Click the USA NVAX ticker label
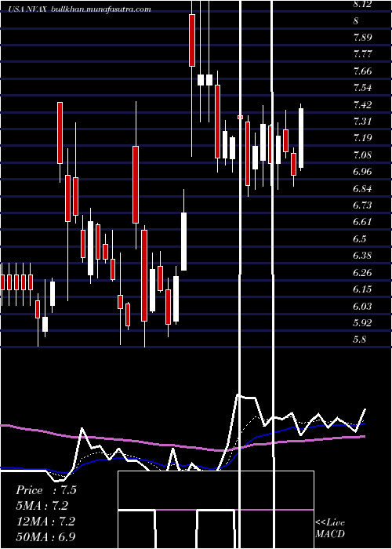Image resolution: width=392 pixels, height=549 pixels. click(x=26, y=9)
